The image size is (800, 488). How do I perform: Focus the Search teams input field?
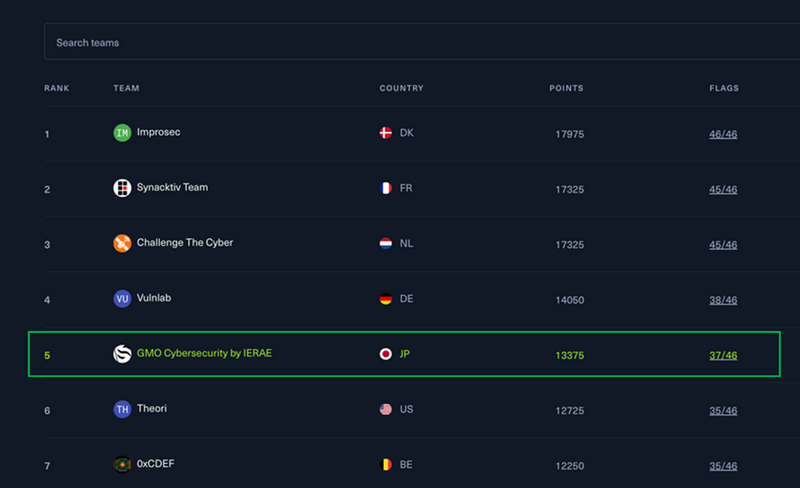click(420, 43)
